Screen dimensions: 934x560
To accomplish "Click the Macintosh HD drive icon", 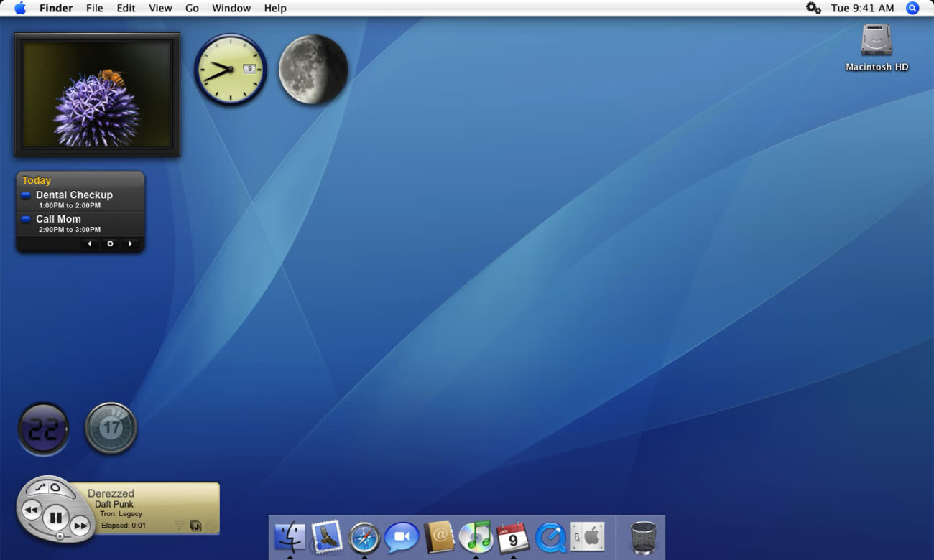I will tap(877, 40).
